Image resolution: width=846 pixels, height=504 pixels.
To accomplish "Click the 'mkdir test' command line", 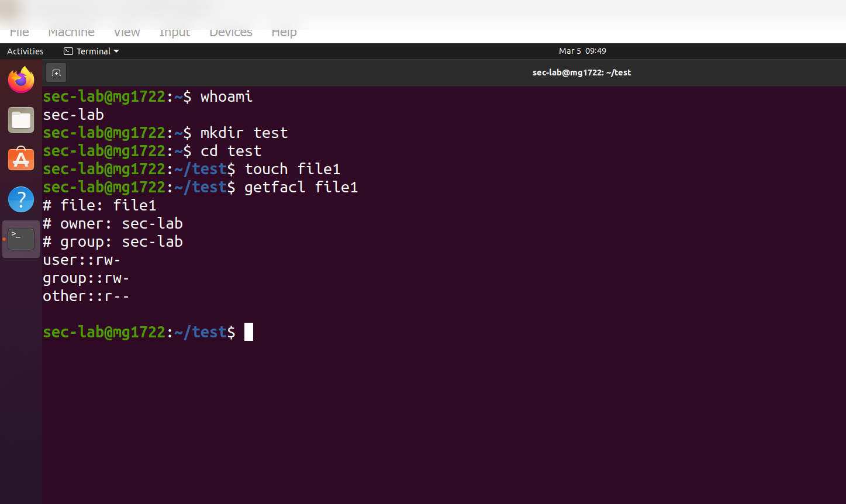I will (165, 133).
